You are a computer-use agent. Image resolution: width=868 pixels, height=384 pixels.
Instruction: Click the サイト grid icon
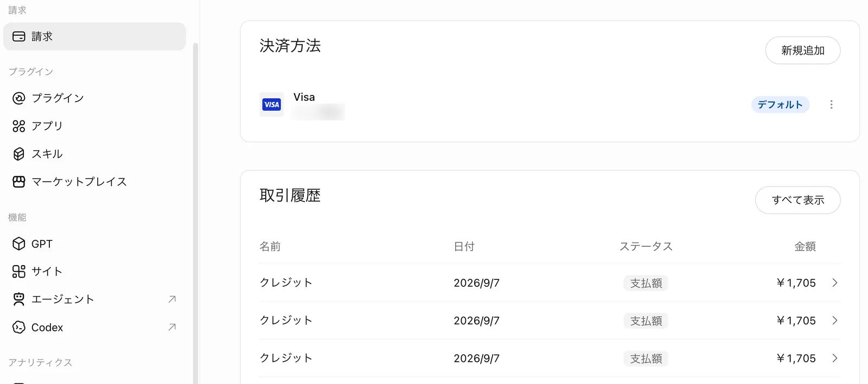(19, 271)
